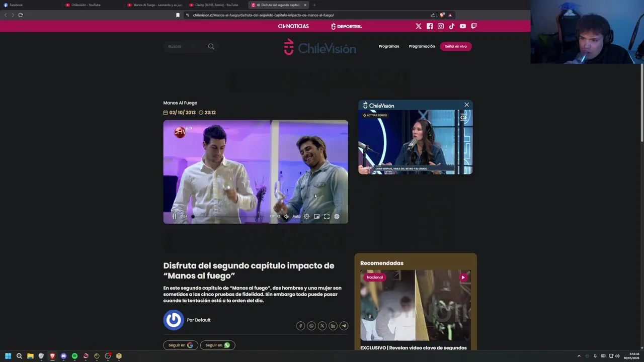Share article on Telegram
644x362 pixels.
344,326
